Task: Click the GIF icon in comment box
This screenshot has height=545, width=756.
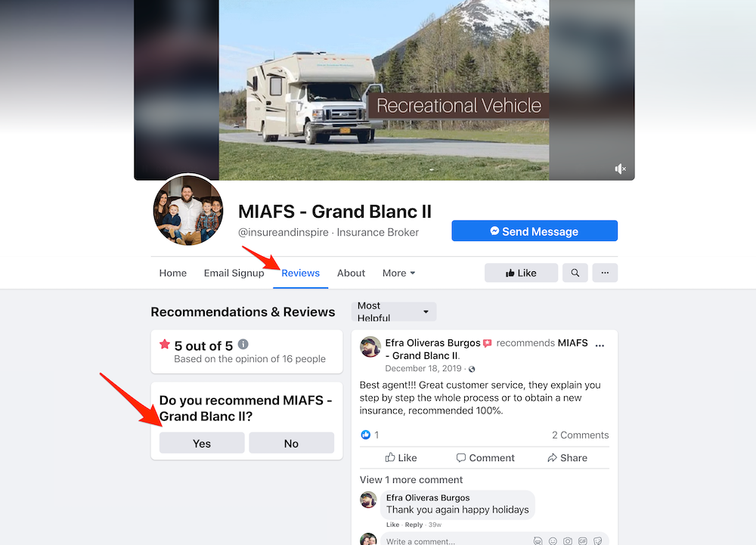Action: 583,540
